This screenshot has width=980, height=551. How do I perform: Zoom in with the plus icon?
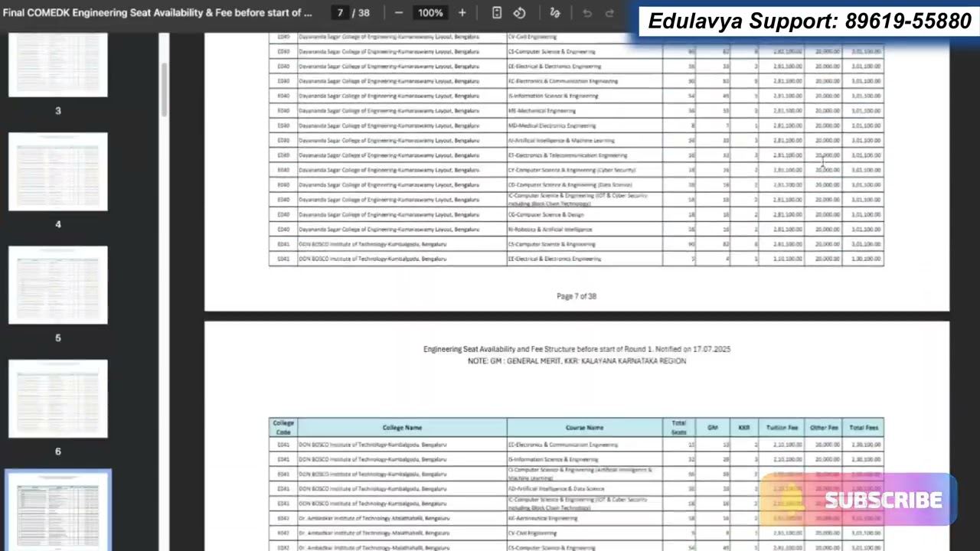(x=462, y=13)
